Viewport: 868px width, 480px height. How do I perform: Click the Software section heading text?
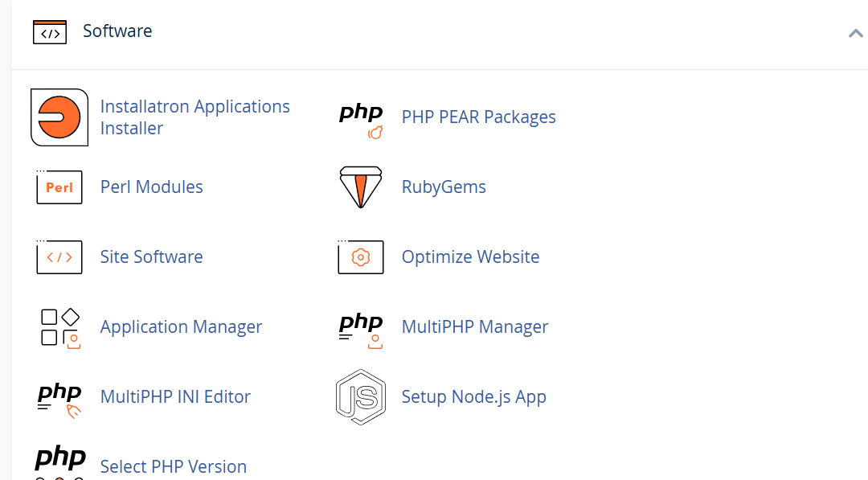click(x=117, y=31)
